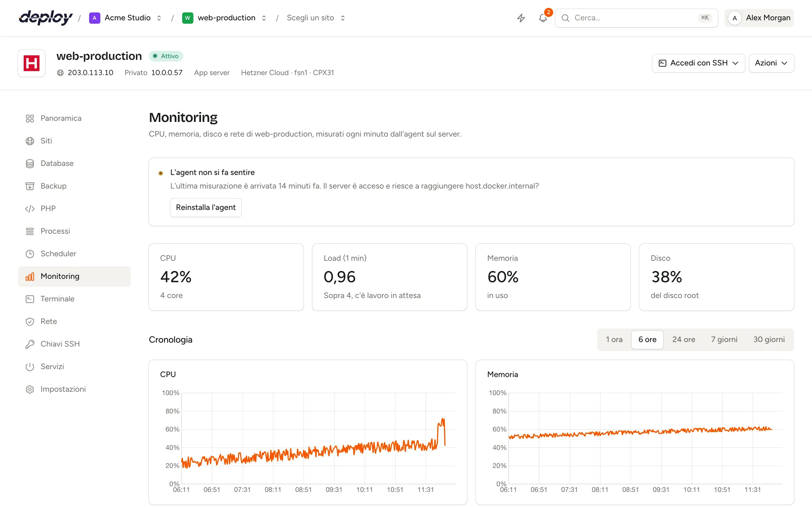Click the Impostazioni gear icon
This screenshot has width=812, height=508.
(30, 389)
